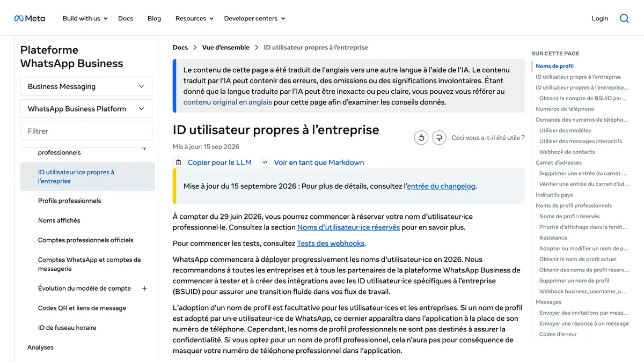Screen dimensions: 644x362
Task: Jump to Vérifier une entrée du carnet section
Action: point(584,184)
